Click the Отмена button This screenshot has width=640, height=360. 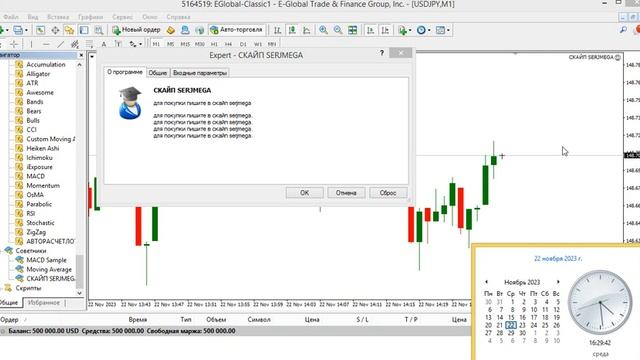pos(346,193)
